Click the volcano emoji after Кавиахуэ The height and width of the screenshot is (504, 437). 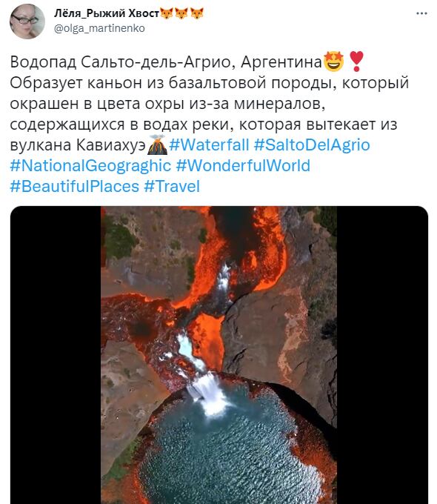[157, 145]
